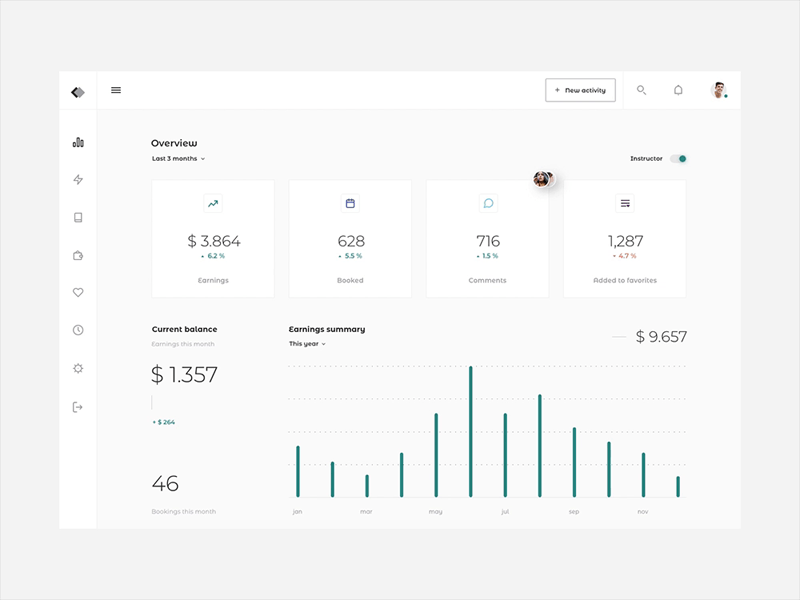Select the briefcase icon in the sidebar
The width and height of the screenshot is (800, 600).
[x=78, y=254]
